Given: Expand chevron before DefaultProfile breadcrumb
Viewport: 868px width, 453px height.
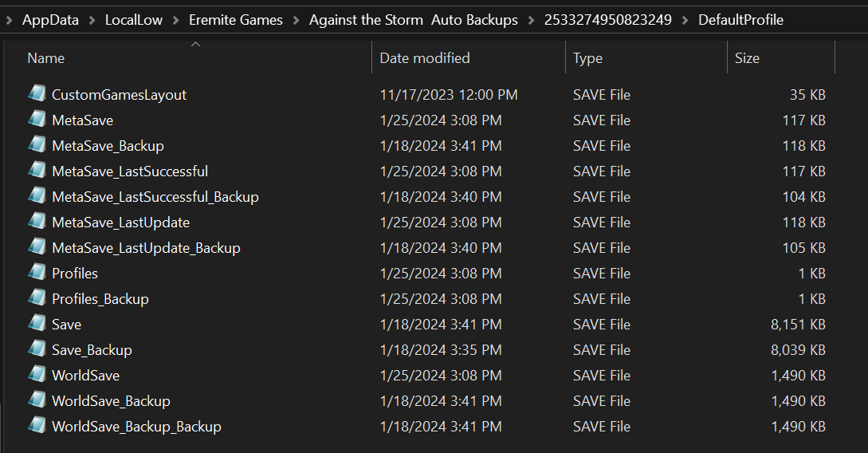Looking at the screenshot, I should tap(685, 20).
